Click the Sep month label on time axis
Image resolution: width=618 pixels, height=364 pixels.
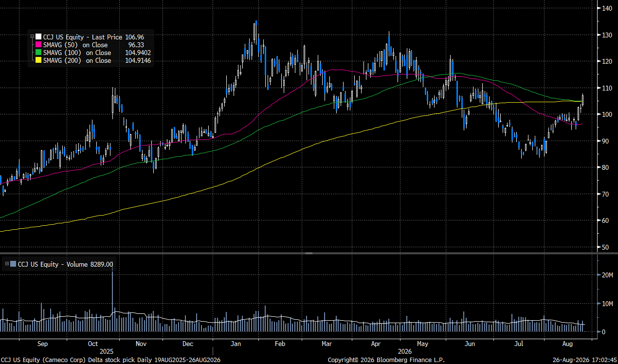42,344
